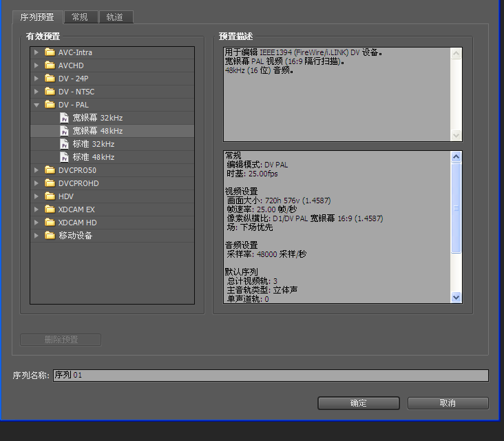The image size is (504, 441).
Task: Click the preset details scrollbar thumb
Action: pos(456,208)
